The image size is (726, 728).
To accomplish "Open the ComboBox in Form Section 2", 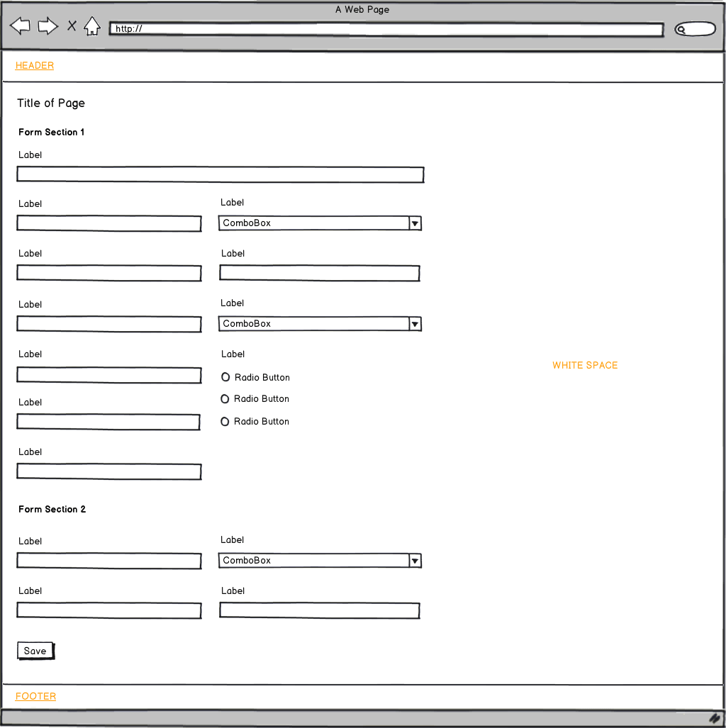I will click(320, 561).
